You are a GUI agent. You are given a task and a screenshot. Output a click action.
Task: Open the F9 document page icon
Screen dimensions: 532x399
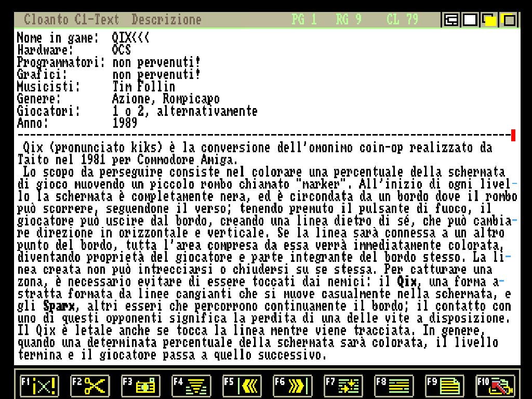tap(445, 386)
